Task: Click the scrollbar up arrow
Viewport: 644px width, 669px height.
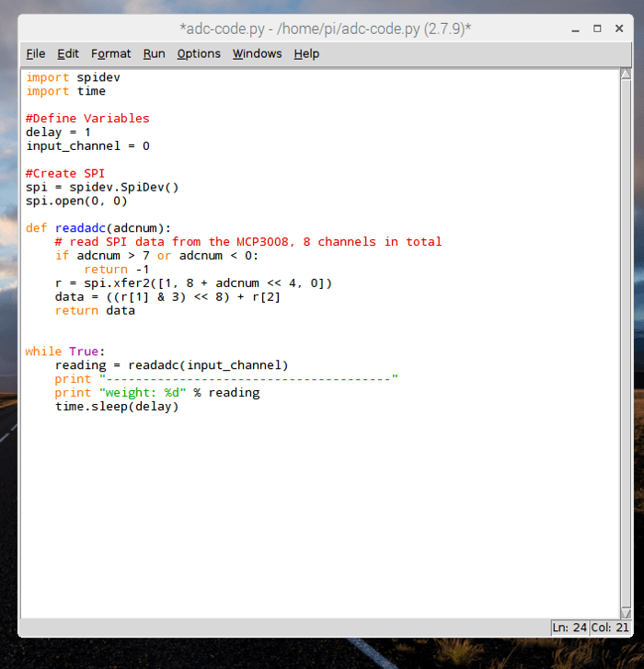Action: (x=626, y=74)
